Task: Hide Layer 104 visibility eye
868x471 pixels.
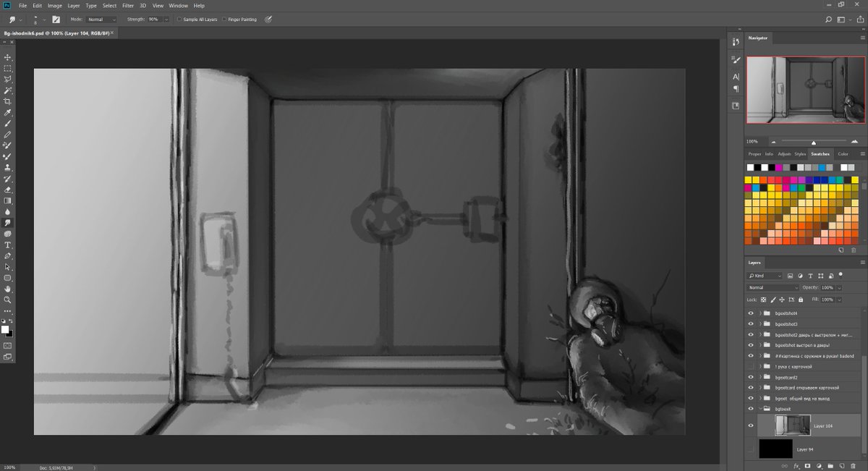Action: click(751, 425)
